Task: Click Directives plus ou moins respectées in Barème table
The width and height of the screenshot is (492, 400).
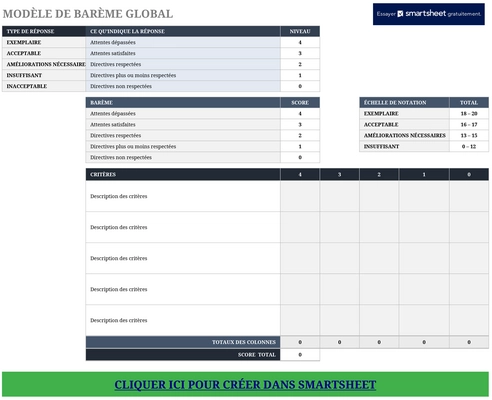Action: coord(183,147)
